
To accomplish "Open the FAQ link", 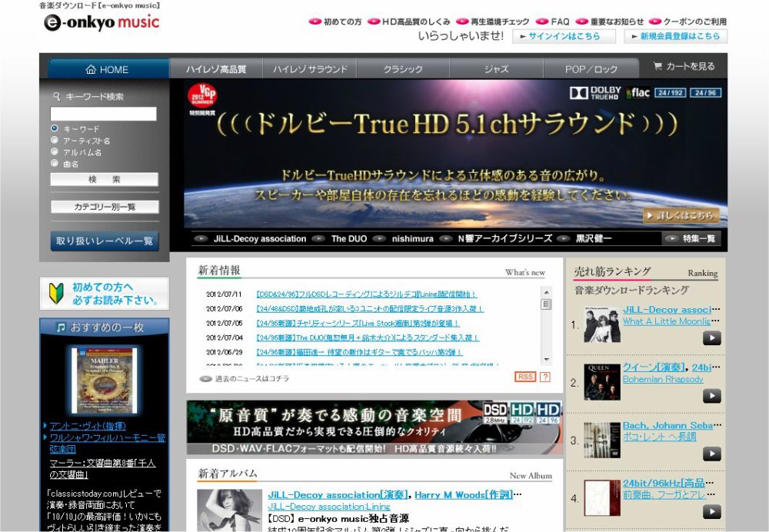I will (x=553, y=22).
